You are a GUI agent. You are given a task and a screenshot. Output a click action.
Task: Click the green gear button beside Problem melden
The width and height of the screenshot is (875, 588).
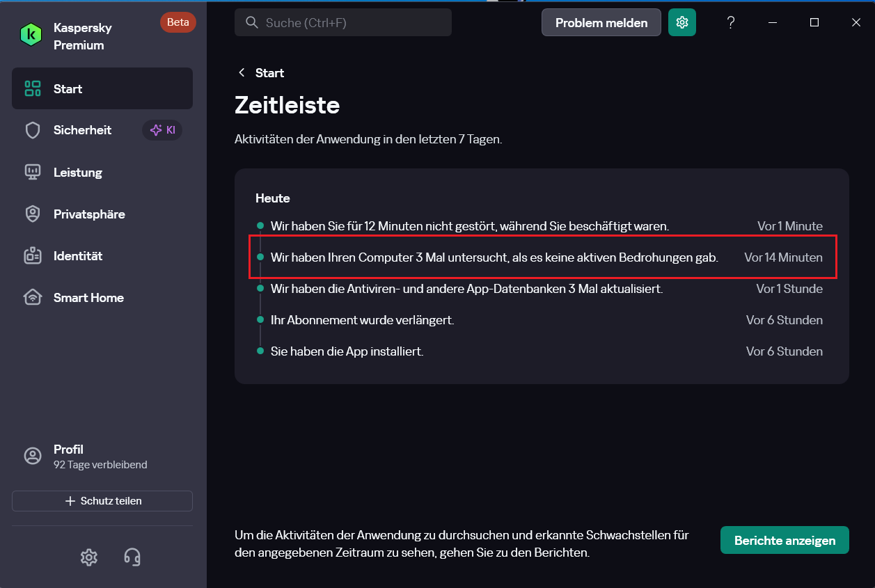click(x=682, y=22)
